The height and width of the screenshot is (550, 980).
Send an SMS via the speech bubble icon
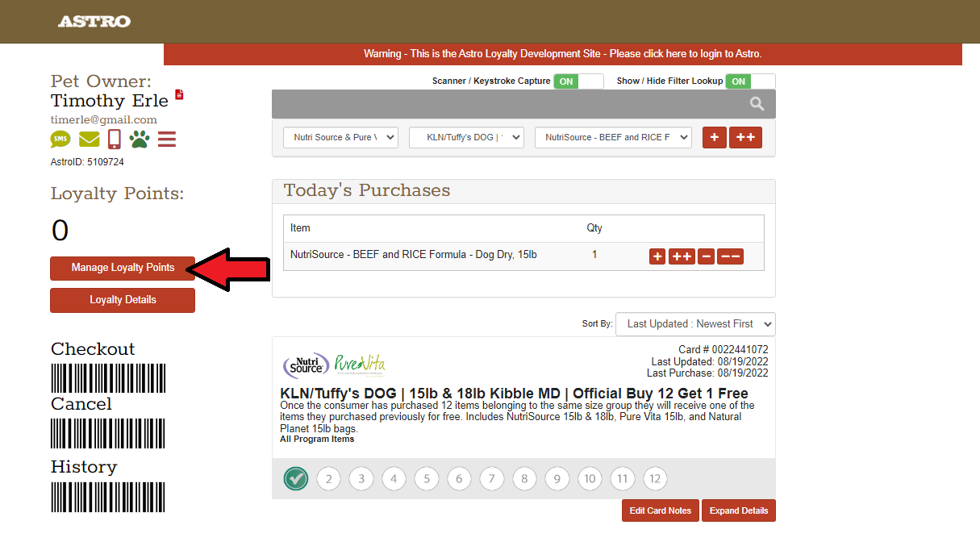click(60, 140)
